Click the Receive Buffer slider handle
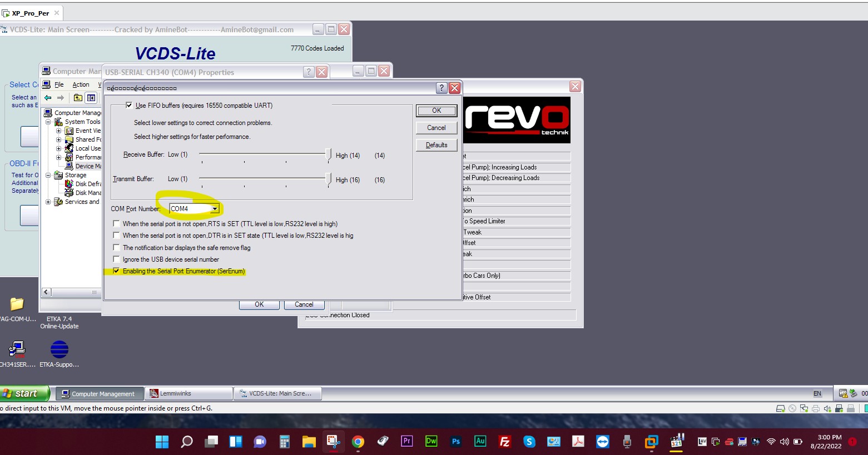The height and width of the screenshot is (455, 868). (x=329, y=154)
